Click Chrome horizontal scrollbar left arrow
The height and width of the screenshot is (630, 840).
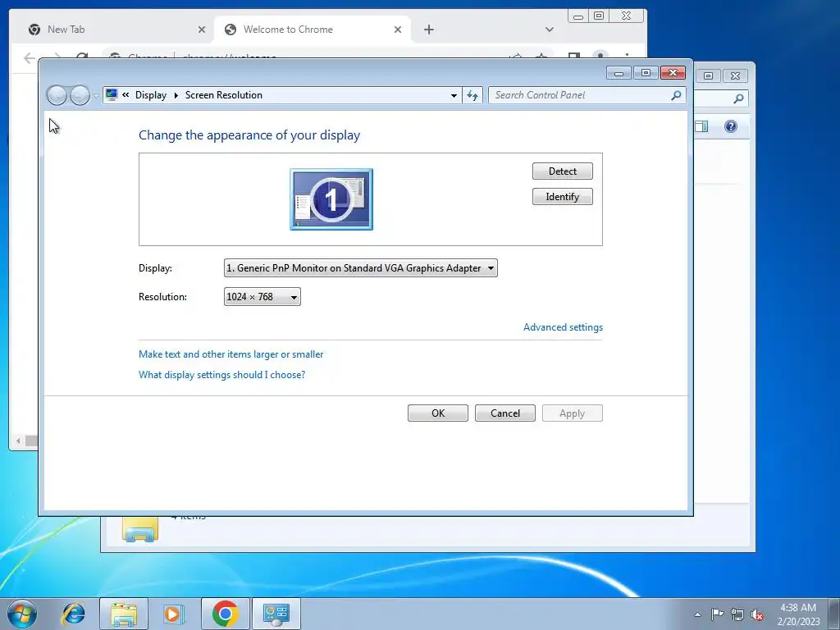point(18,441)
